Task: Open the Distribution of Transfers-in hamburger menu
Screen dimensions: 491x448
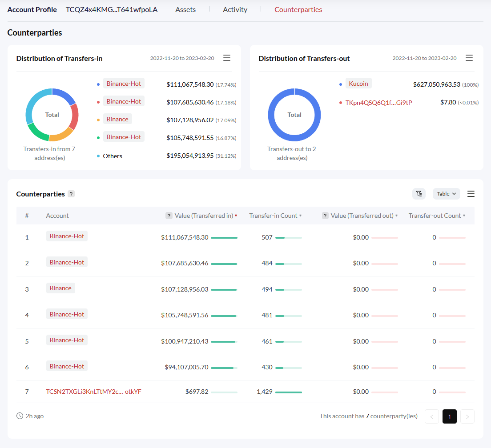Action: [227, 58]
